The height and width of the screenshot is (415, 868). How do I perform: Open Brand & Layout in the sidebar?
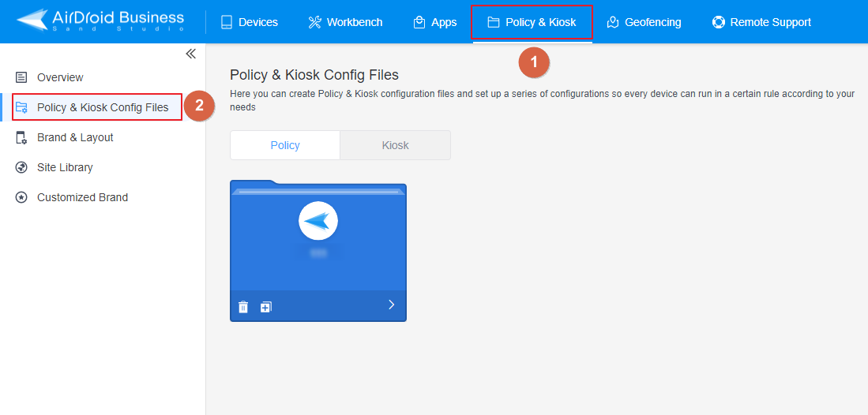point(75,137)
